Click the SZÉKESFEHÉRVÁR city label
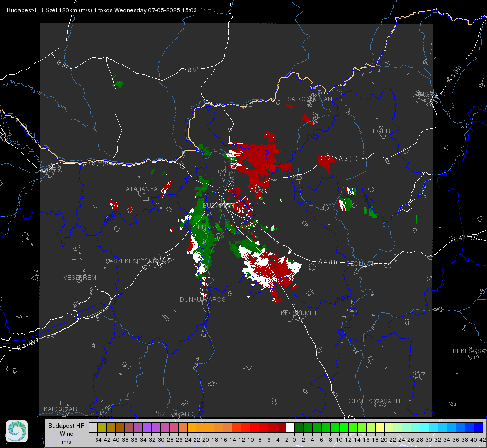487x448 pixels. pyautogui.click(x=143, y=261)
